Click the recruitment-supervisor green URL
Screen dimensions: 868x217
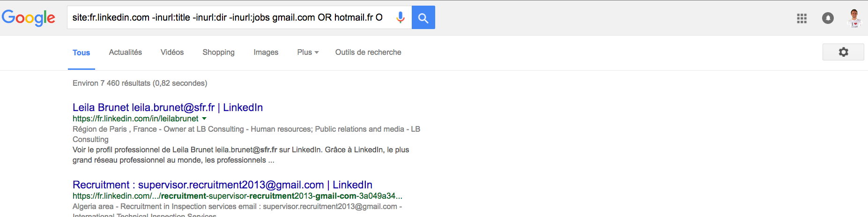pyautogui.click(x=237, y=196)
